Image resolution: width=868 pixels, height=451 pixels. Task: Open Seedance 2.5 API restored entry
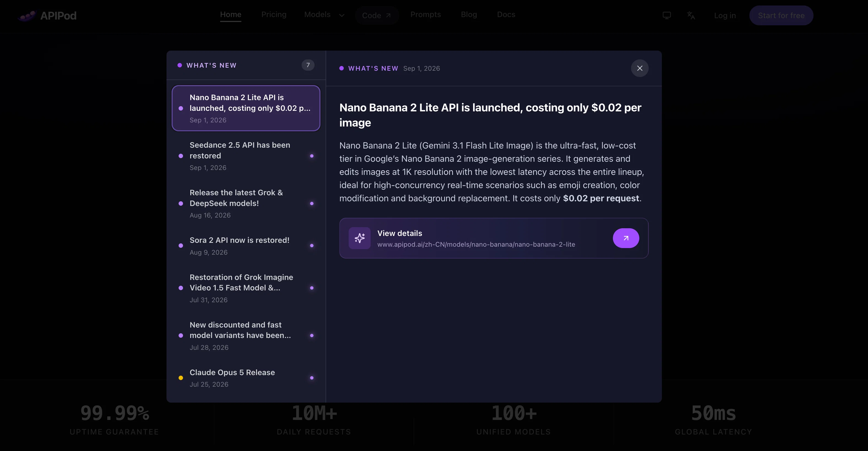click(246, 156)
